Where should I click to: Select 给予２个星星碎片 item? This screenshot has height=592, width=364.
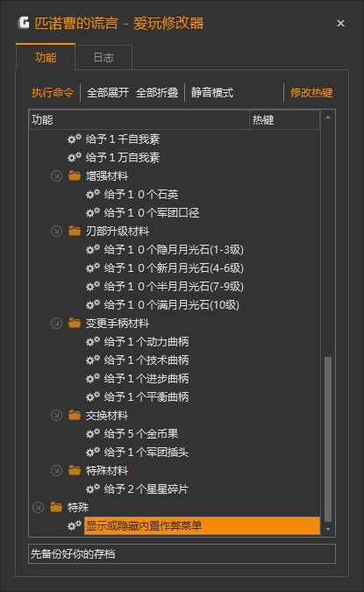coord(146,489)
